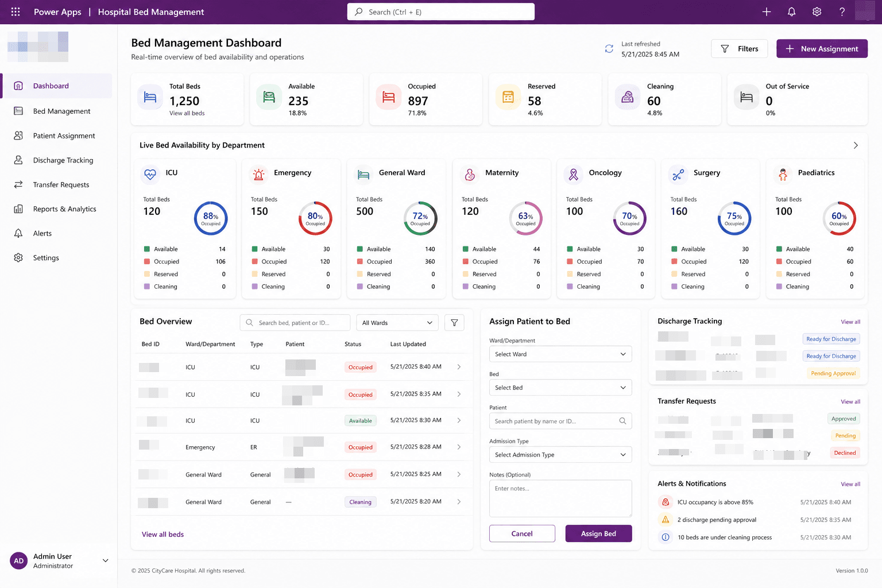The height and width of the screenshot is (588, 882).
Task: Click the View all beds link
Action: click(x=163, y=534)
